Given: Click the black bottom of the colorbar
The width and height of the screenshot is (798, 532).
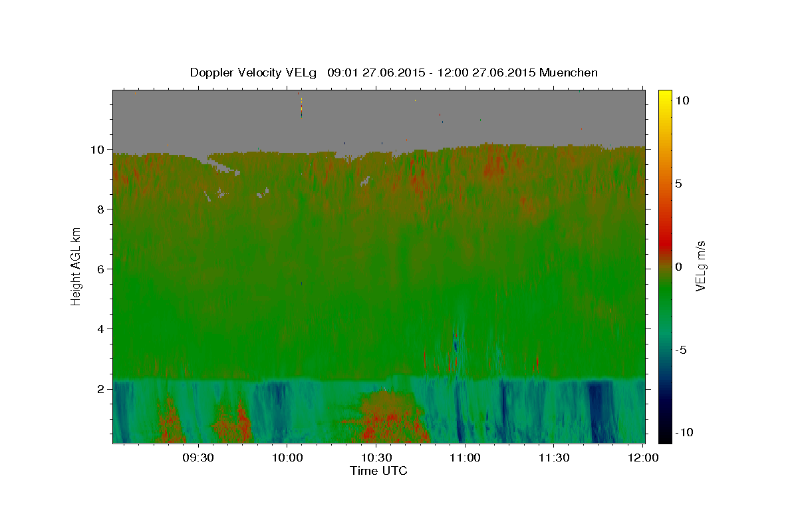Looking at the screenshot, I should (664, 438).
